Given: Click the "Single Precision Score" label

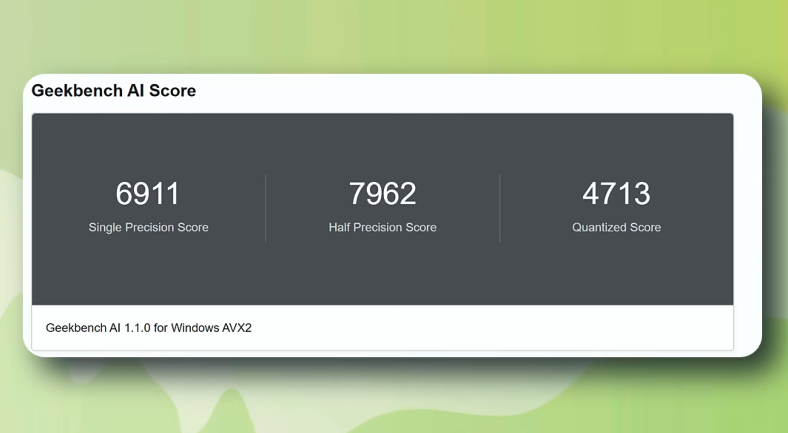Looking at the screenshot, I should (148, 227).
